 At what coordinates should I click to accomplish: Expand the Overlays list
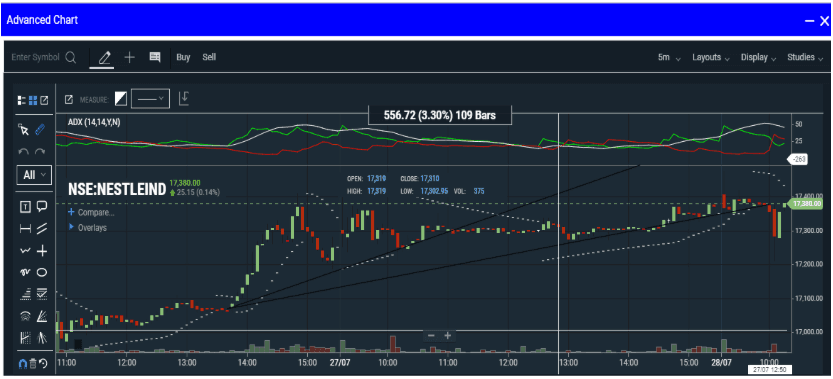88,228
